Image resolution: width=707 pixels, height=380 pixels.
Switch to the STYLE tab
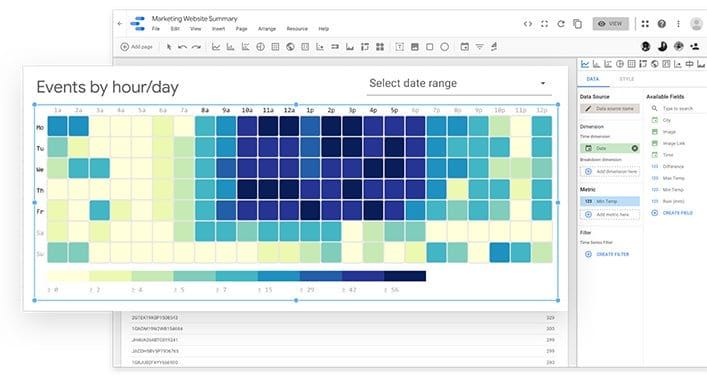click(626, 79)
